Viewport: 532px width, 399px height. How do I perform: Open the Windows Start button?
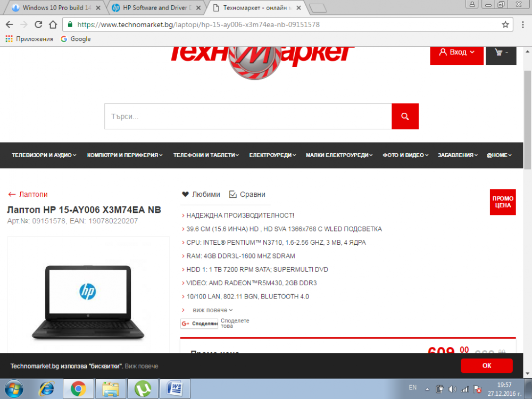(14, 388)
